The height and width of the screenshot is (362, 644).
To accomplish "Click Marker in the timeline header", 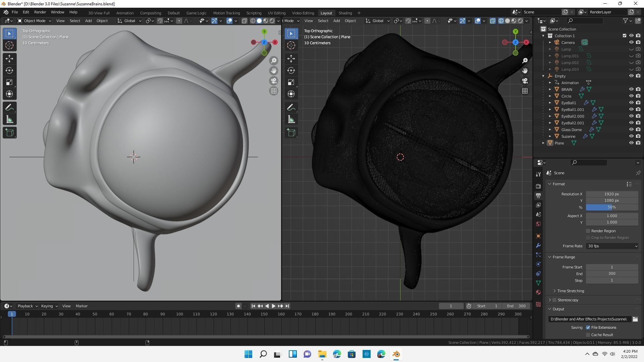I will tap(82, 306).
